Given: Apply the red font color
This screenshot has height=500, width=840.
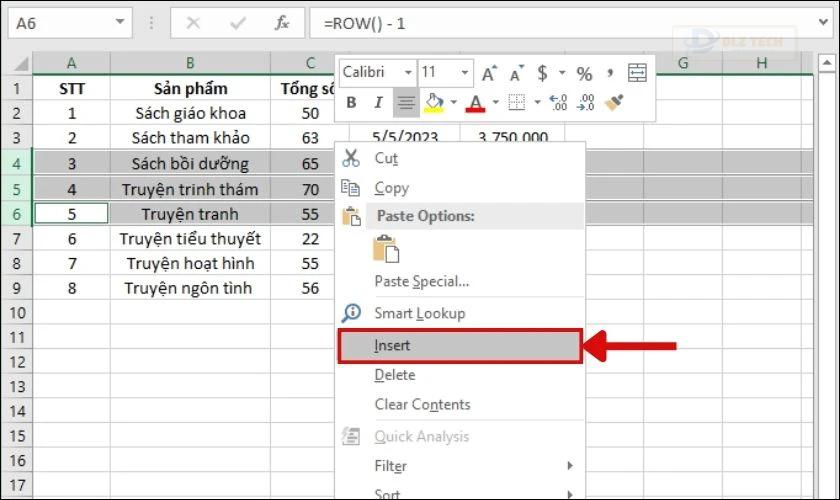Looking at the screenshot, I should tap(475, 102).
